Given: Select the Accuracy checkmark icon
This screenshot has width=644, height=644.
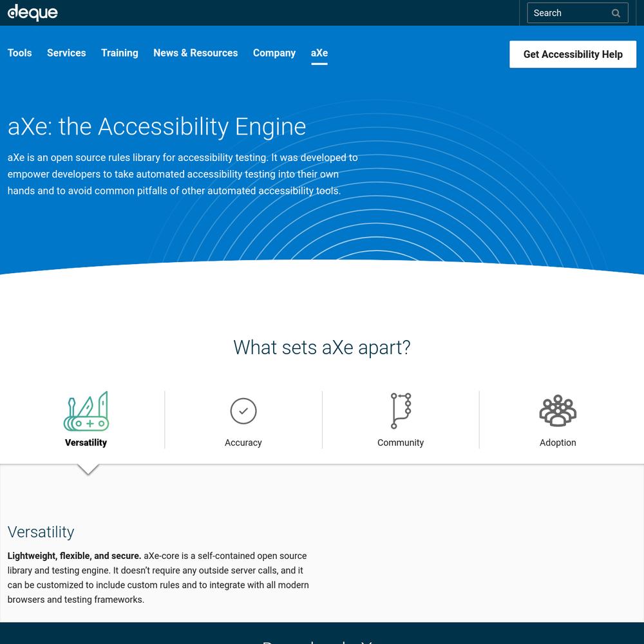Looking at the screenshot, I should coord(243,411).
